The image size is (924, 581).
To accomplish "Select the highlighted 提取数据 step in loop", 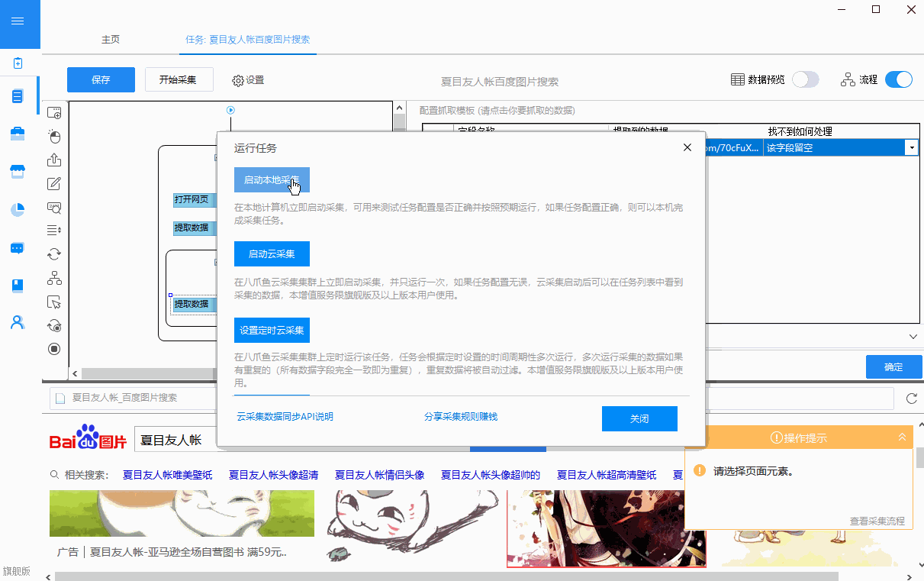I will (x=195, y=304).
